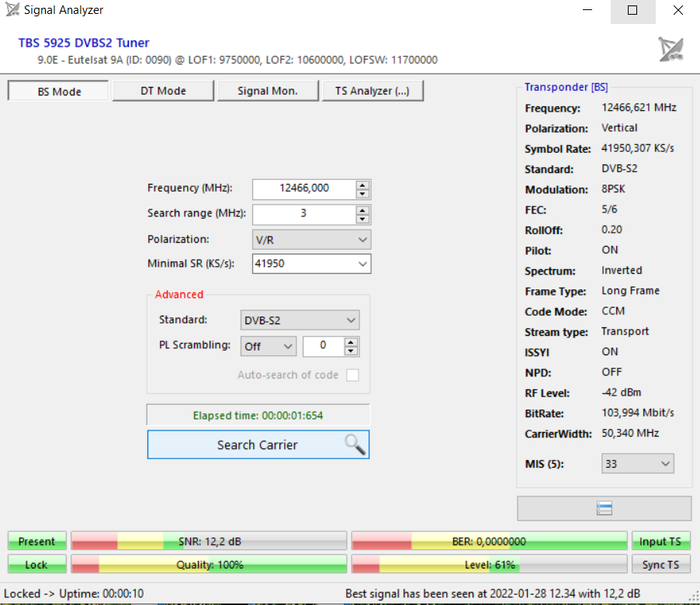Image resolution: width=700 pixels, height=605 pixels.
Task: Maximize the Signal Analyzer window
Action: (x=632, y=10)
